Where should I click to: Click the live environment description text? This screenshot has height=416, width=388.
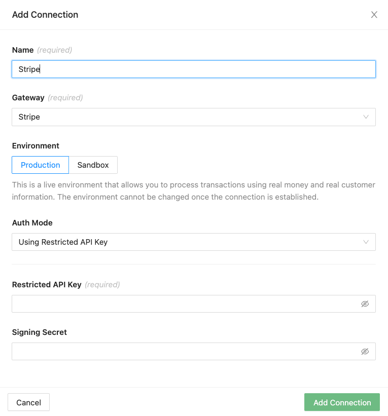point(194,191)
